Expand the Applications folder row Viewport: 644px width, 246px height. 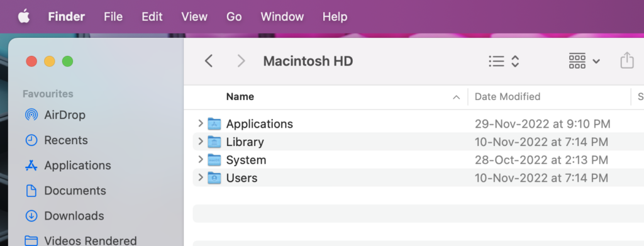[x=201, y=123]
